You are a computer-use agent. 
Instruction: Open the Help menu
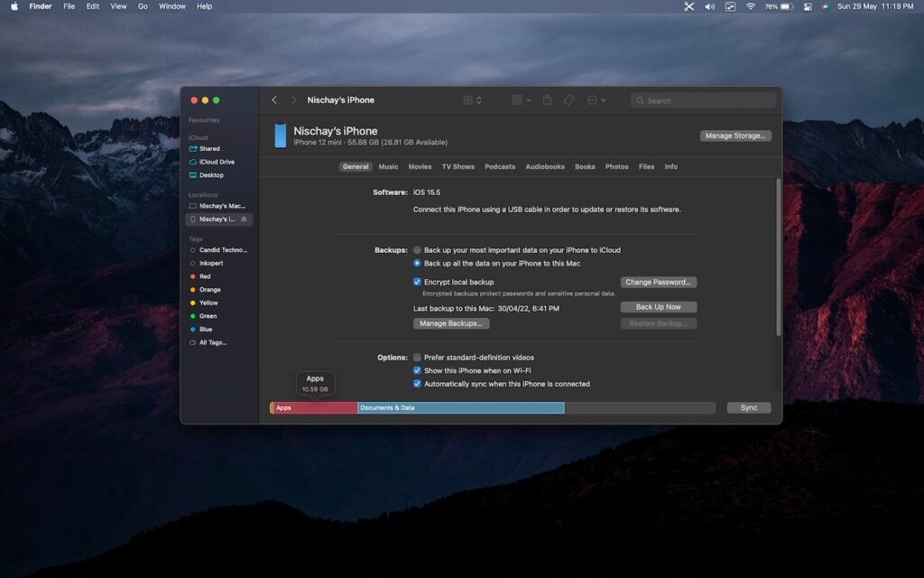[x=205, y=6]
